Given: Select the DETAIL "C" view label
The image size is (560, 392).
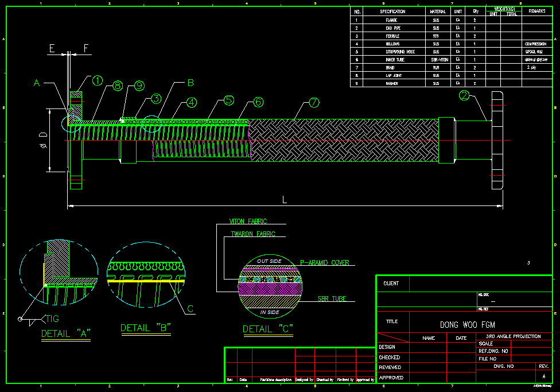Looking at the screenshot, I should click(x=268, y=329).
